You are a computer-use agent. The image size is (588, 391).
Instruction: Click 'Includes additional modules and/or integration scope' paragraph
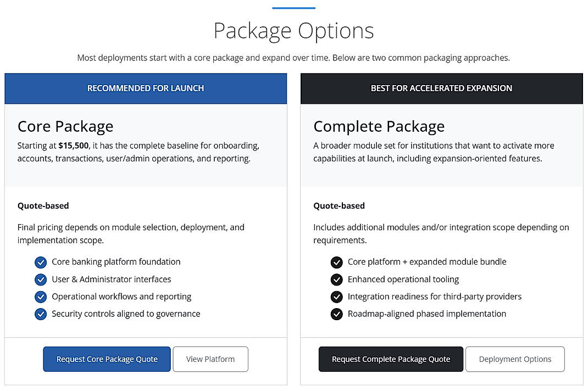pyautogui.click(x=441, y=233)
